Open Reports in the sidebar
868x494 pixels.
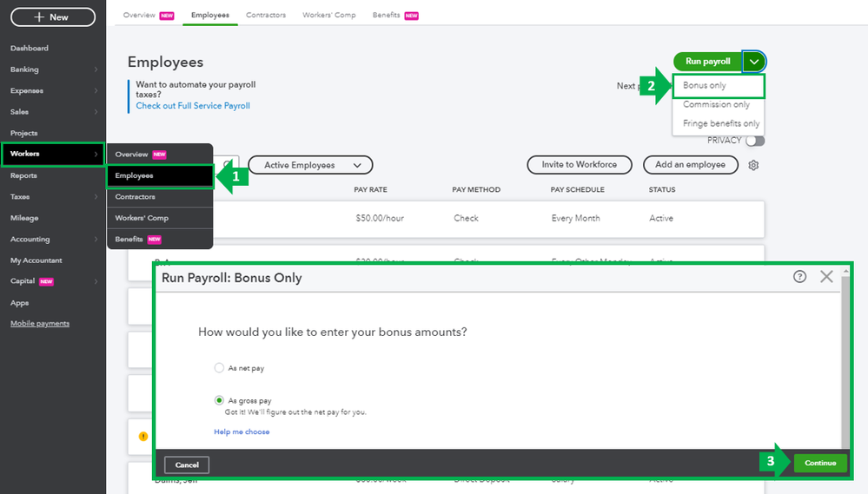coord(23,175)
